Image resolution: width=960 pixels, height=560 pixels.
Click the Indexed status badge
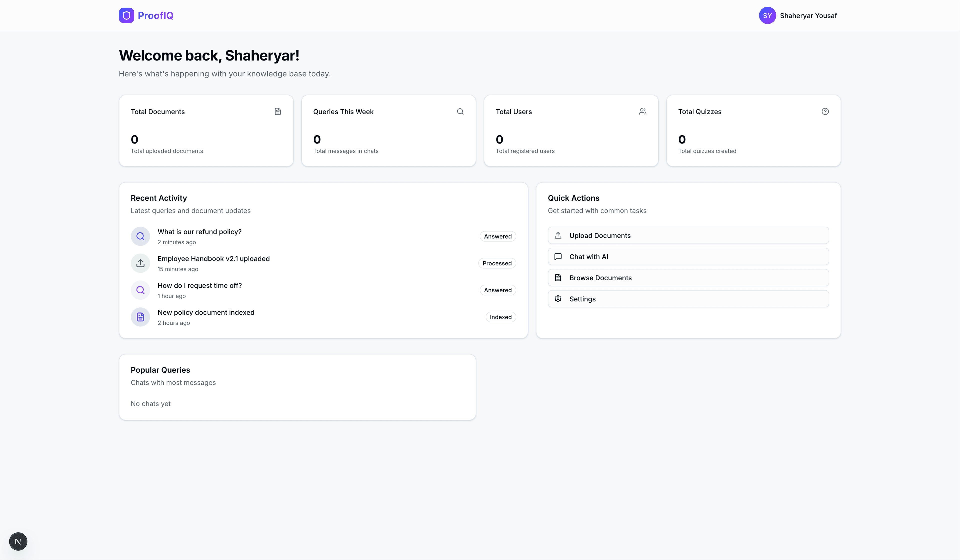coord(500,317)
